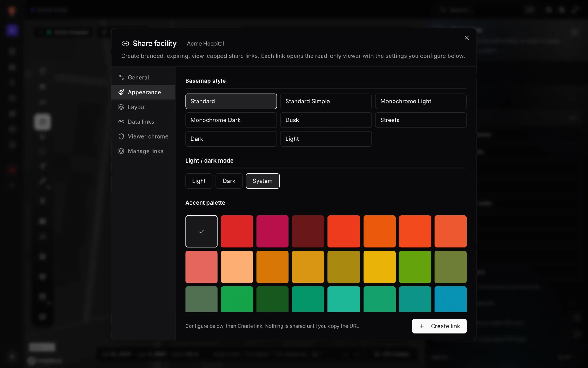This screenshot has width=588, height=368.
Task: Click the link icon beside Share facility title
Action: pyautogui.click(x=125, y=44)
